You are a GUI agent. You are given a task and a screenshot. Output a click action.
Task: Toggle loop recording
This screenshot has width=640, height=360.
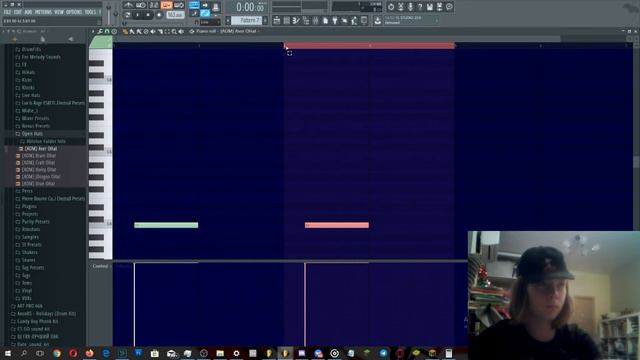click(x=179, y=5)
